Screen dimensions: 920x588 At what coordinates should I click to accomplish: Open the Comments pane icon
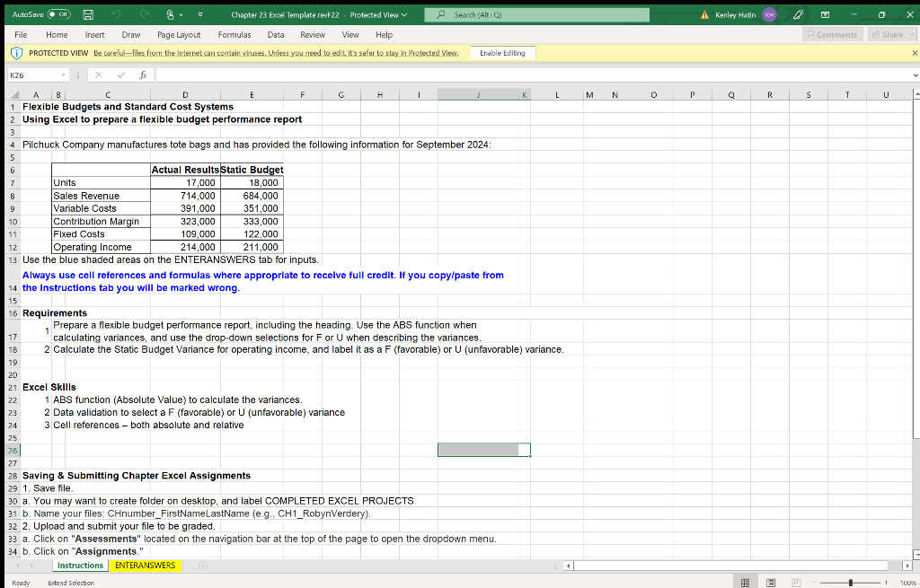(x=831, y=34)
